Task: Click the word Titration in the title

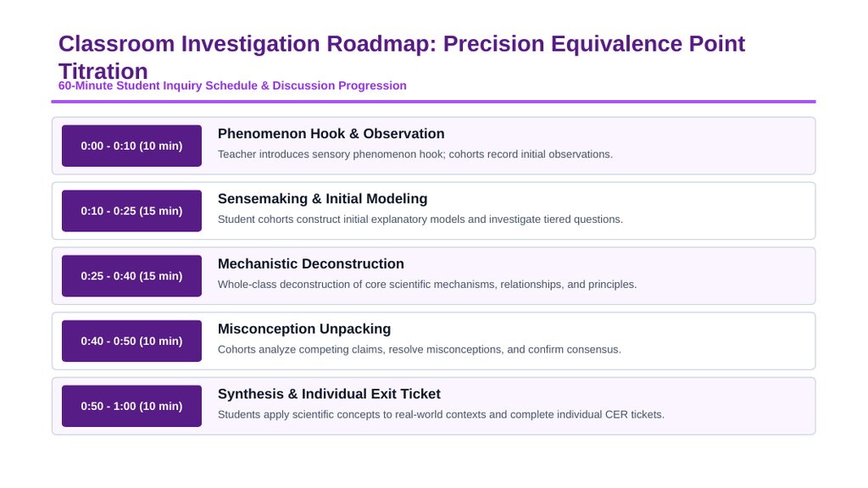Action: tap(103, 71)
